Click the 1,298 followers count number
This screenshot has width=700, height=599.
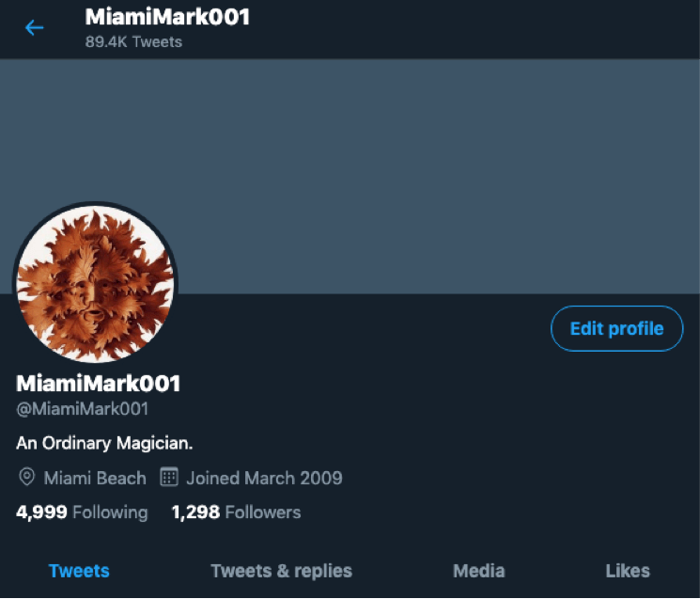[195, 512]
